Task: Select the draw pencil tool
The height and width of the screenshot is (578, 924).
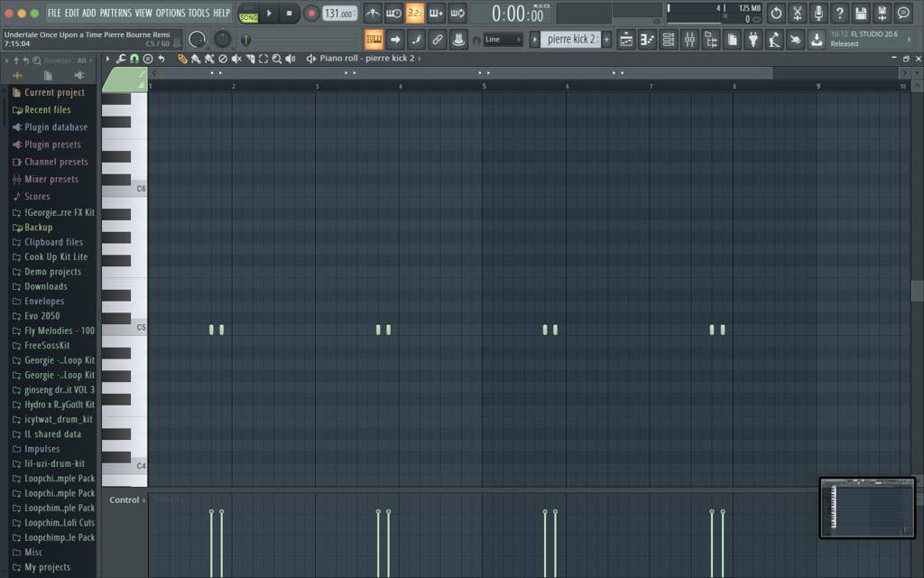Action: click(x=182, y=59)
